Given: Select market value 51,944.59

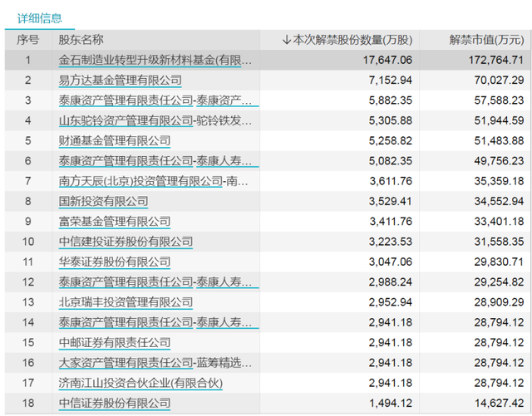Looking at the screenshot, I should [x=499, y=120].
